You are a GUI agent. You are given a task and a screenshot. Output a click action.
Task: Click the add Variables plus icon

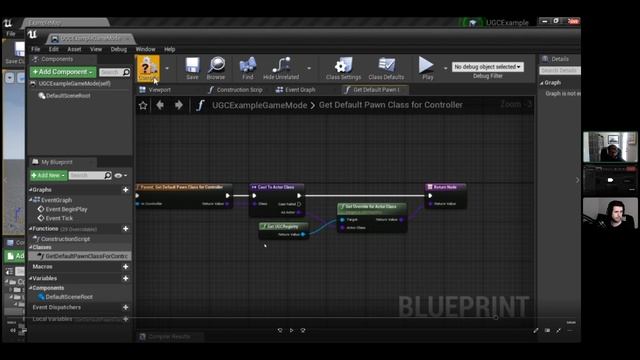click(x=125, y=278)
